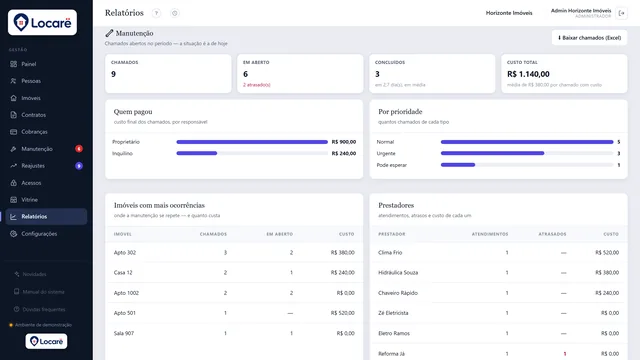The width and height of the screenshot is (640, 360).
Task: Select the Contratos document icon
Action: point(13,115)
